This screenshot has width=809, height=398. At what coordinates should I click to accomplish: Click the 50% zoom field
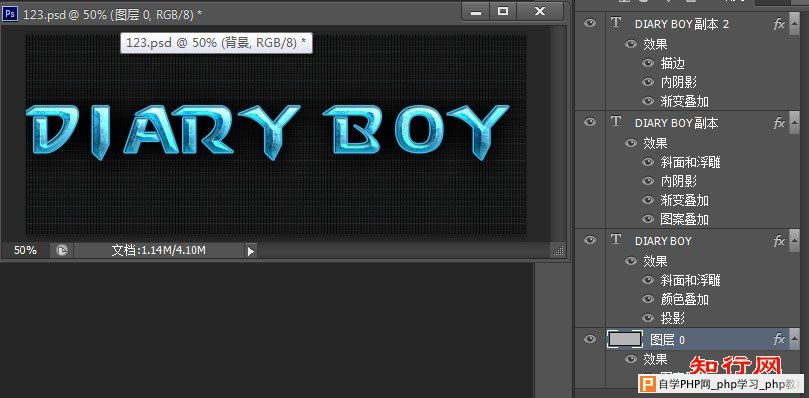tap(25, 250)
